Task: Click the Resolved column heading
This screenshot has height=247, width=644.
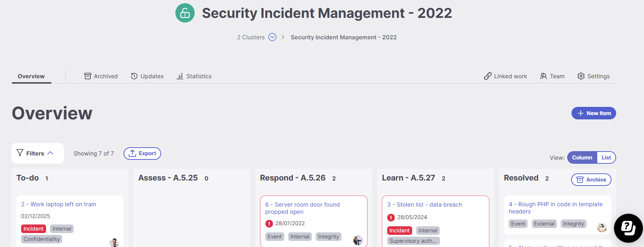Action: coord(521,178)
